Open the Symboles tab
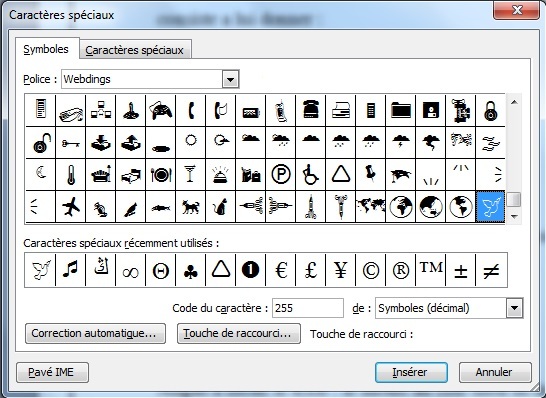 46,49
